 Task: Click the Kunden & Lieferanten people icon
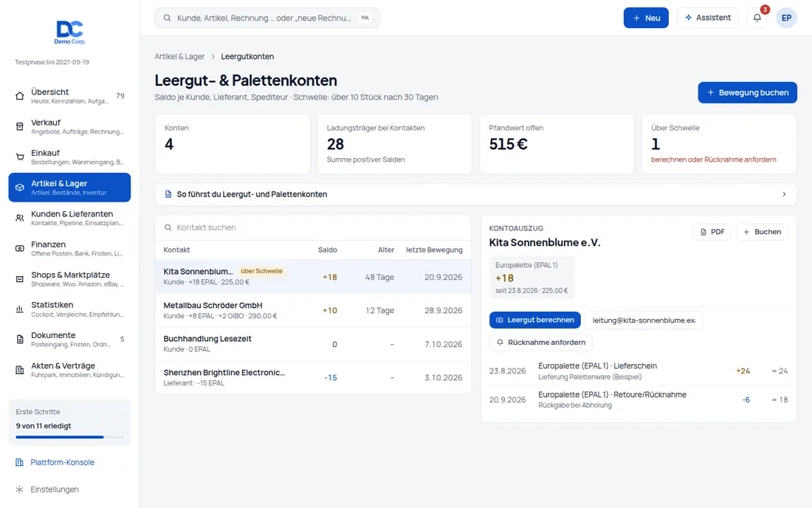tap(20, 218)
